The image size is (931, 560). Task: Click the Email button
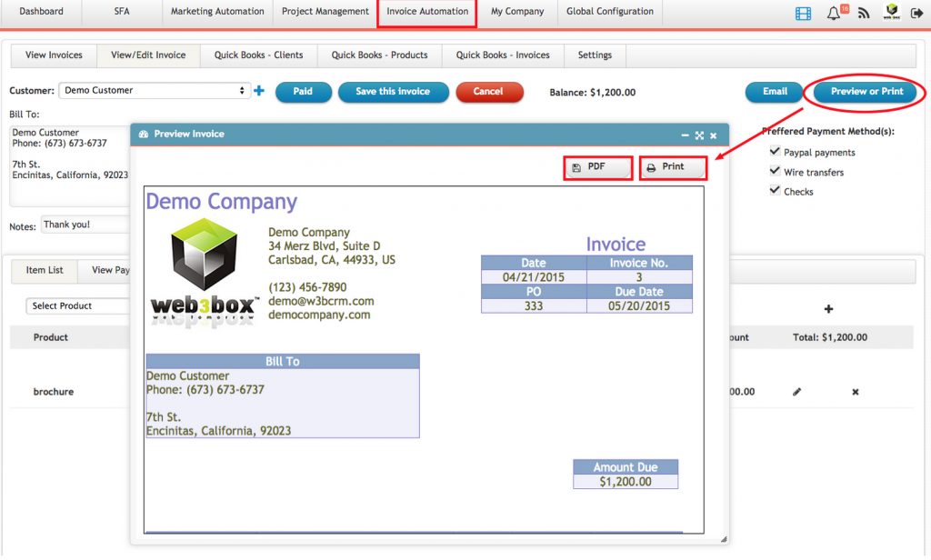pyautogui.click(x=775, y=92)
